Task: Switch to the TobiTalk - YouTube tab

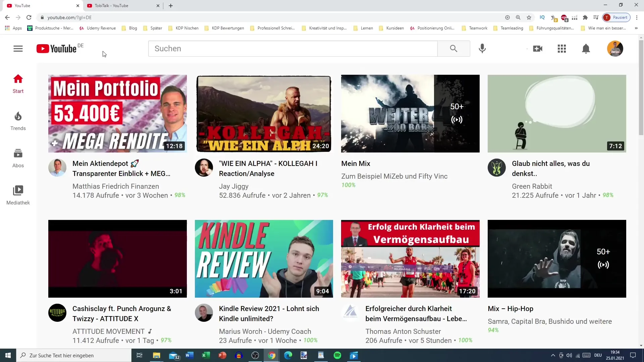Action: 123,6
